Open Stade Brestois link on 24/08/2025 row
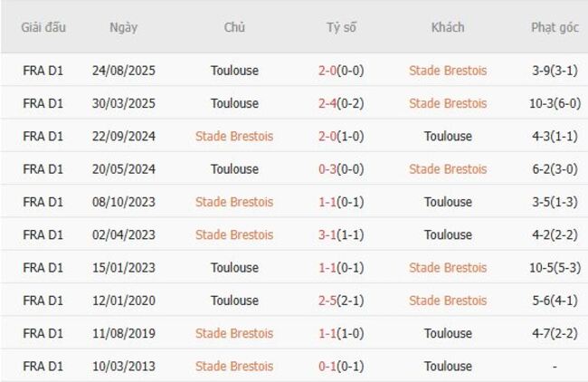Viewport: 588px width, 382px height. (448, 71)
